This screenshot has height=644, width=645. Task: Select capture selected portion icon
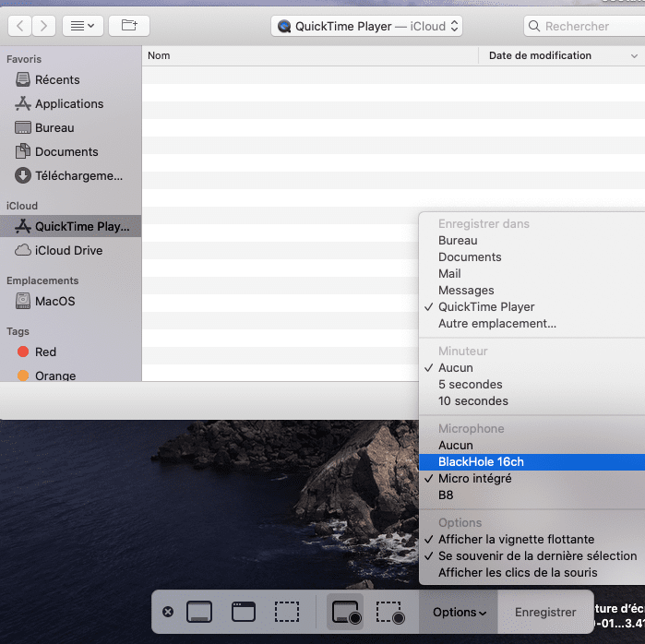coord(287,612)
